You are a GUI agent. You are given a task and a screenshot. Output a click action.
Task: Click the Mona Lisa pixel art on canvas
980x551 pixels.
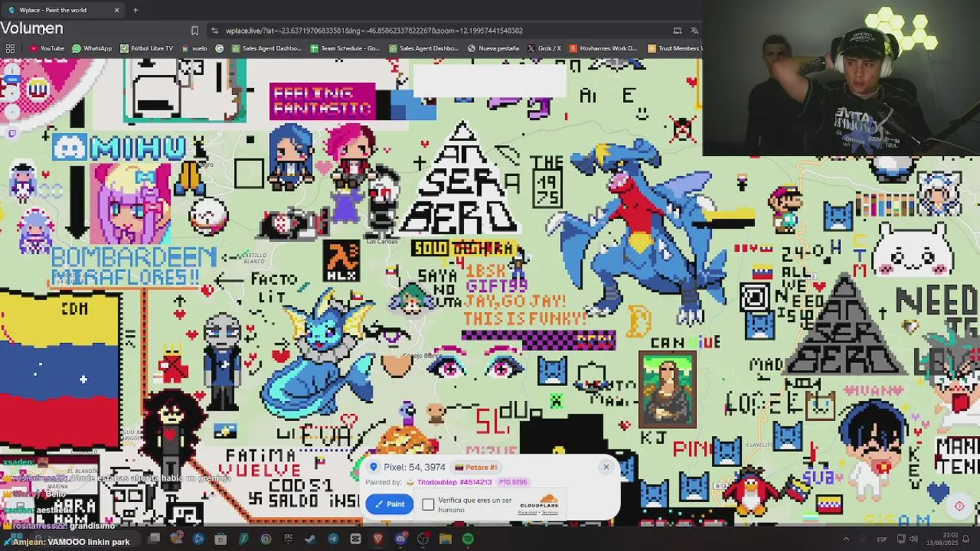(x=668, y=390)
